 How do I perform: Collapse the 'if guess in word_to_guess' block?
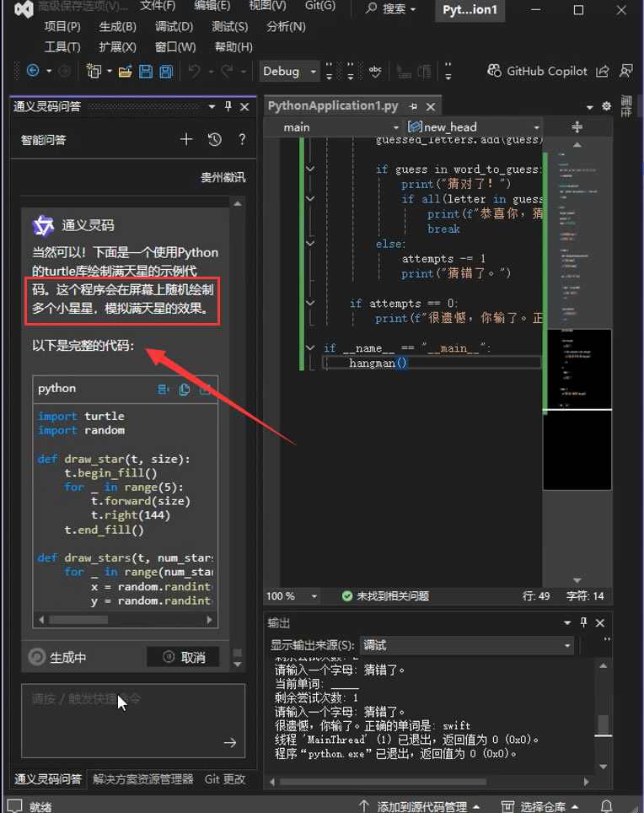[x=310, y=169]
